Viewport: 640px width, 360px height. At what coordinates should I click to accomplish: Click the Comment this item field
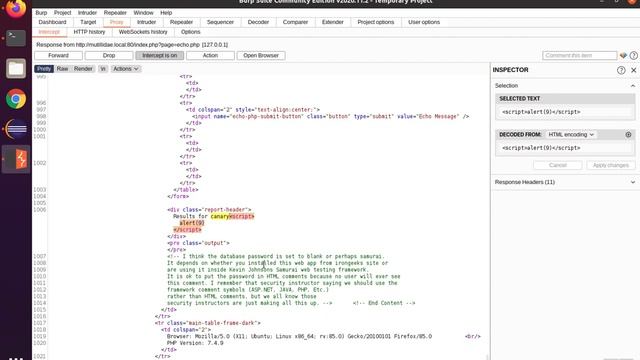(x=580, y=56)
